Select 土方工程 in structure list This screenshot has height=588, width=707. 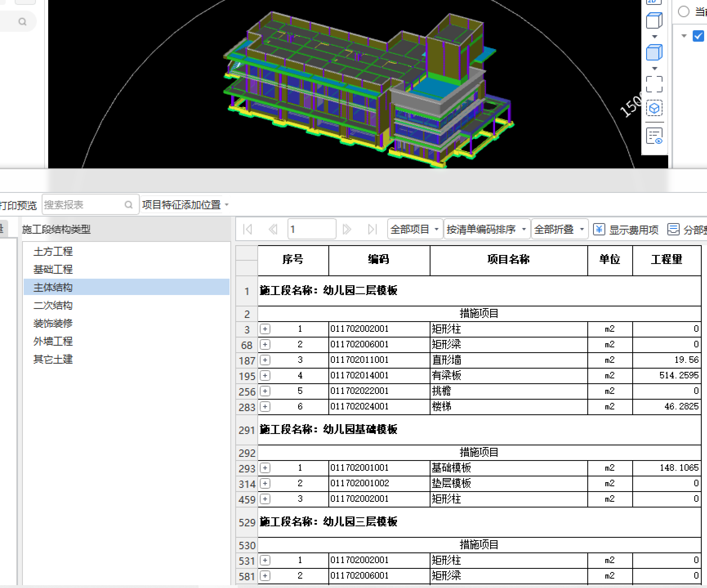127,251
